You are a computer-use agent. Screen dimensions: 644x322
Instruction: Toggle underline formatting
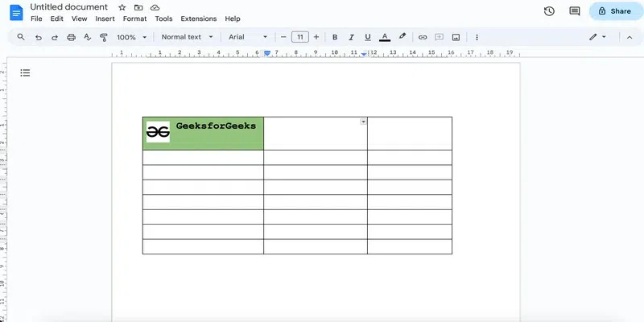(x=368, y=37)
